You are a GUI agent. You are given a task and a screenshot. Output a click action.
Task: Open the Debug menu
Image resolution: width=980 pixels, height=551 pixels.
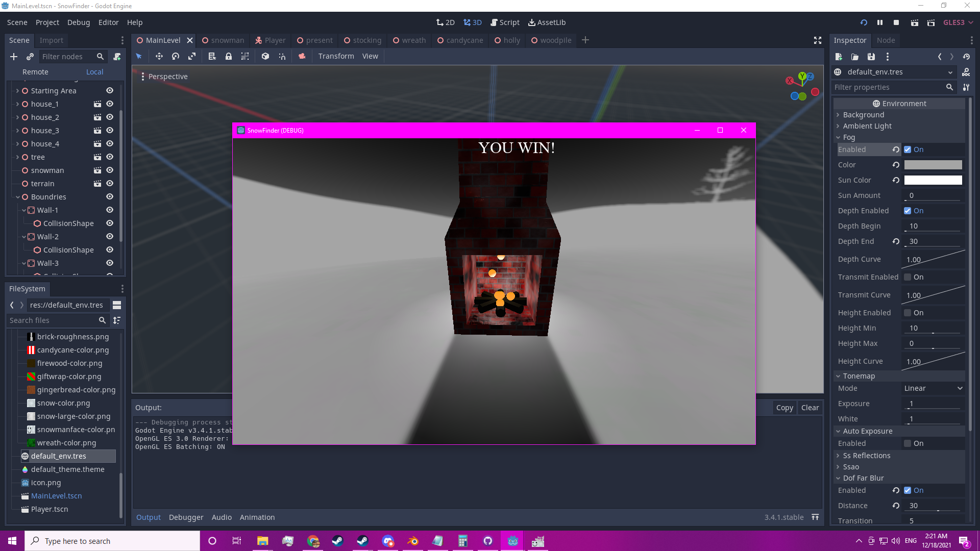[78, 22]
